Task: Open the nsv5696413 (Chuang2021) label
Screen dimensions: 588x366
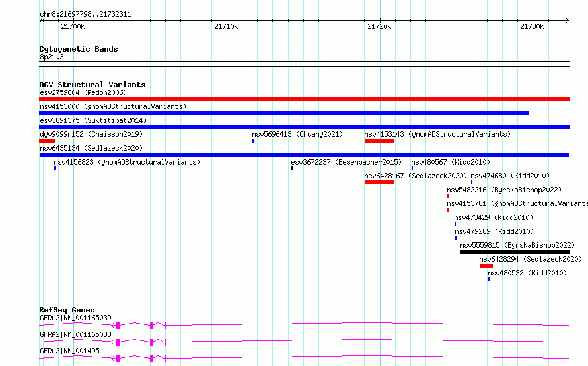Action: tap(297, 134)
